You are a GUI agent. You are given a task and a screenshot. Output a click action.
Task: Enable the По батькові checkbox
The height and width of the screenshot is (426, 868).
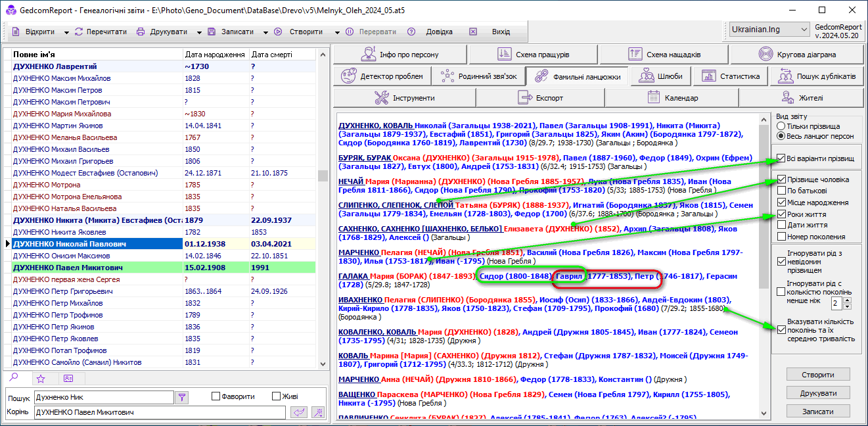click(x=781, y=191)
